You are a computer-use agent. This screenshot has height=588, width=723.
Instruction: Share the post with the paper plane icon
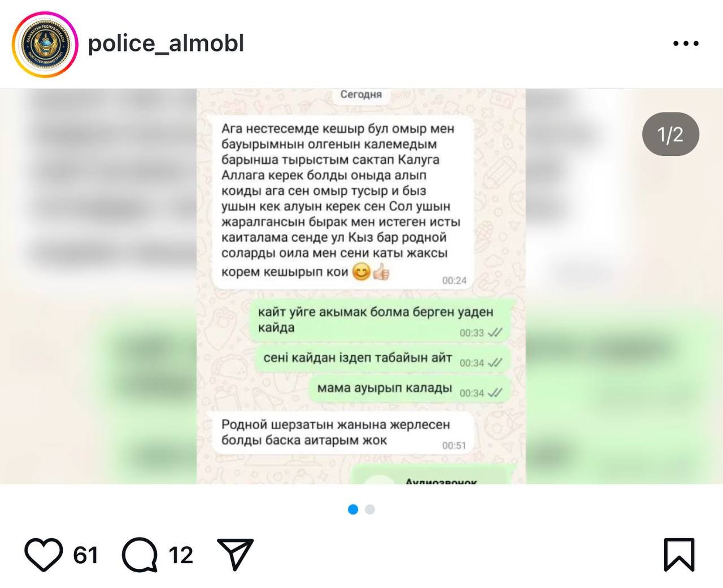[235, 554]
